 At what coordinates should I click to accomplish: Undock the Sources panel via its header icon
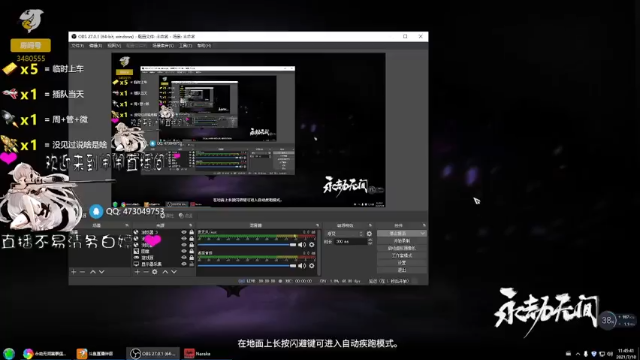click(x=191, y=225)
